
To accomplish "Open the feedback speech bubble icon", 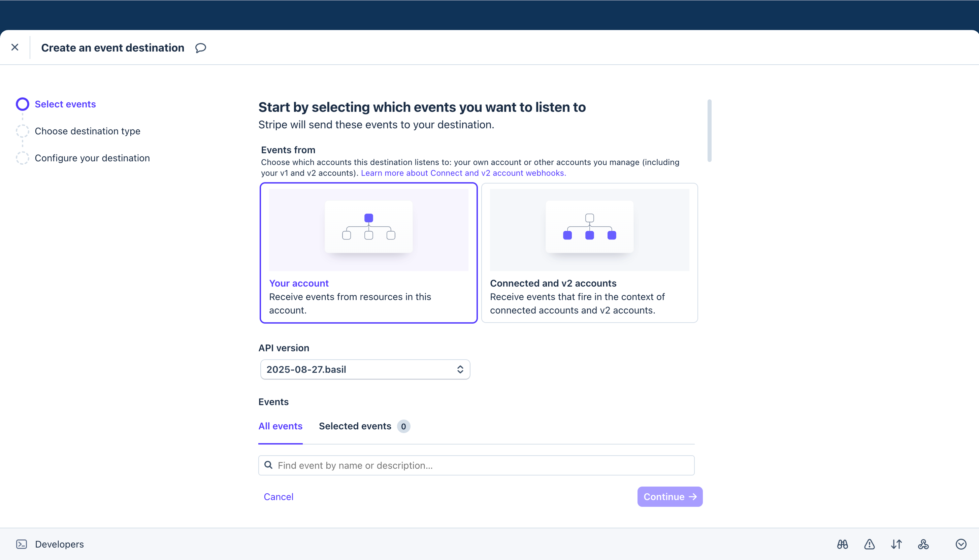I will pyautogui.click(x=201, y=48).
